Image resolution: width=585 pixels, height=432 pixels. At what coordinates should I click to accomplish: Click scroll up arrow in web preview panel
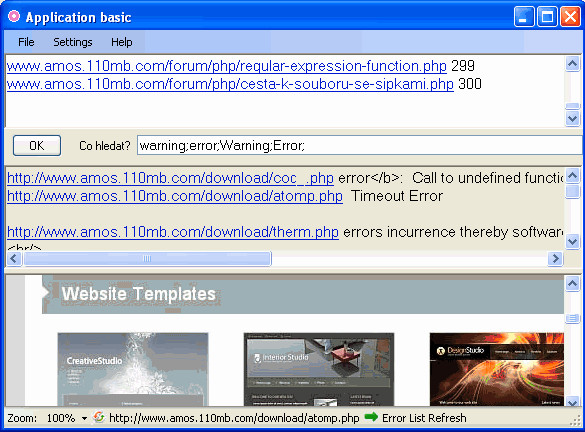[x=572, y=283]
